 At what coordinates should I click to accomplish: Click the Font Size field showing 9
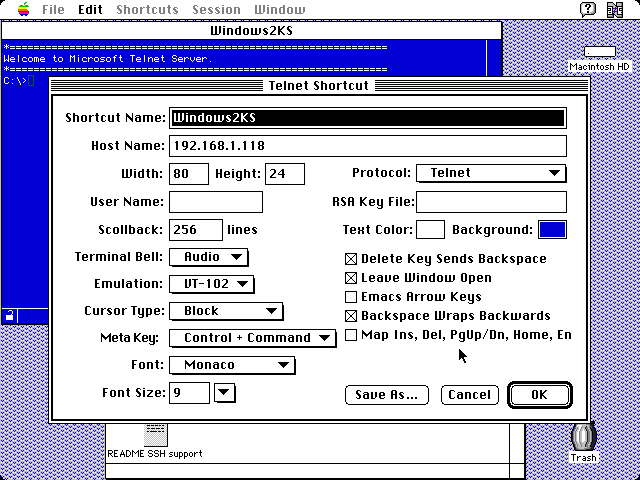[189, 393]
